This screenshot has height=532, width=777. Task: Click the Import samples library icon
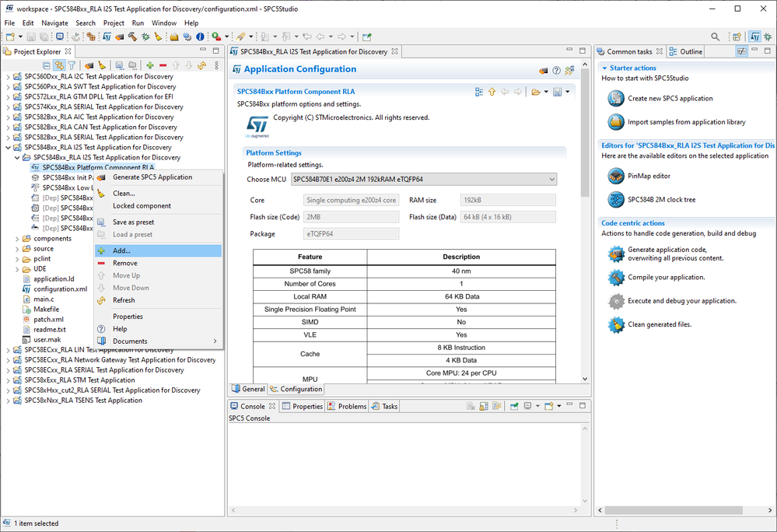tap(616, 122)
